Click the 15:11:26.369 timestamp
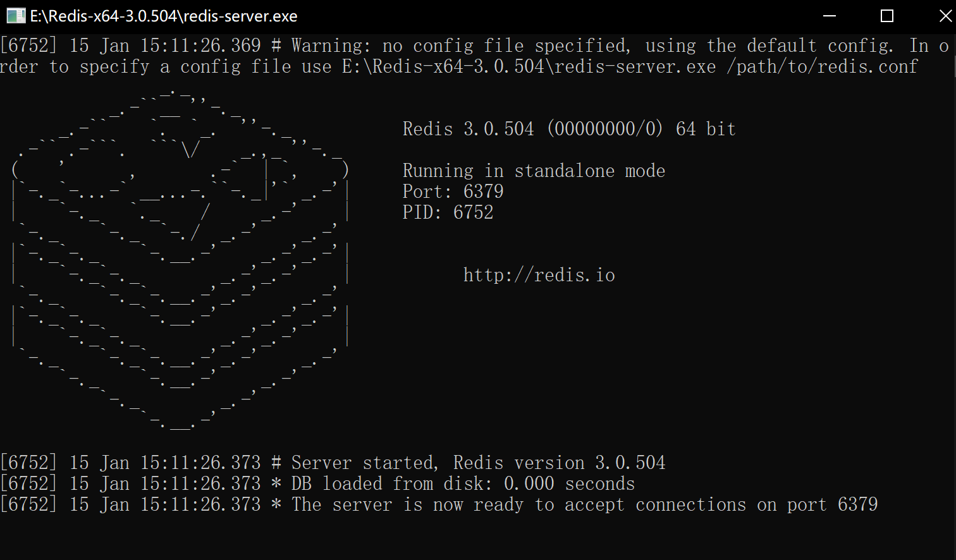The height and width of the screenshot is (560, 956). click(x=200, y=46)
